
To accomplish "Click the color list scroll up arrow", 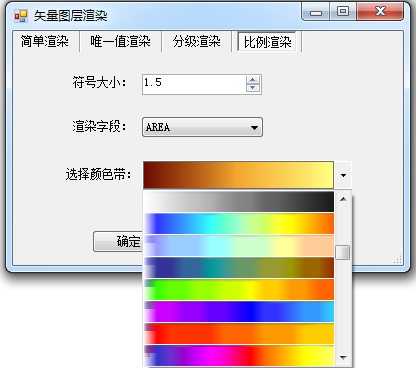I will click(343, 199).
